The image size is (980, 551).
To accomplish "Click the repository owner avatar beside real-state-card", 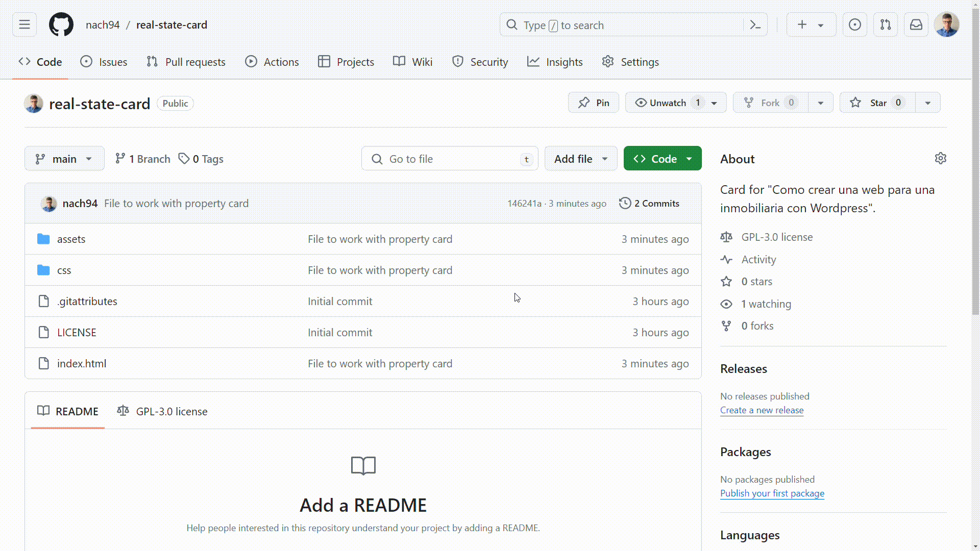I will click(34, 104).
